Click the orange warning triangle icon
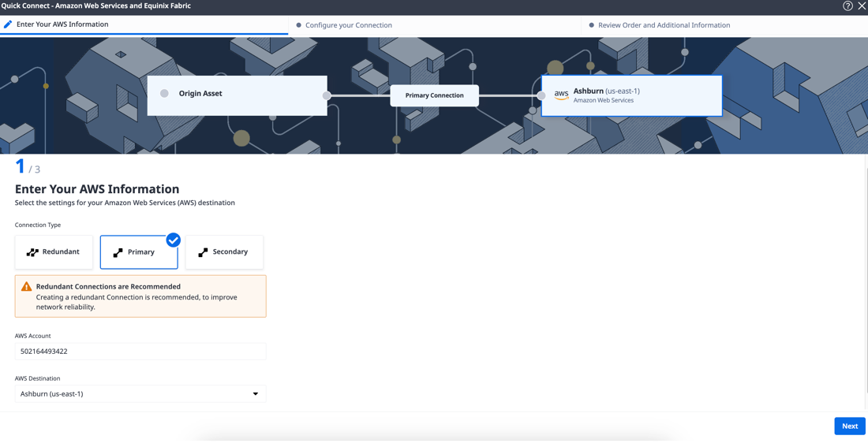 click(x=26, y=286)
